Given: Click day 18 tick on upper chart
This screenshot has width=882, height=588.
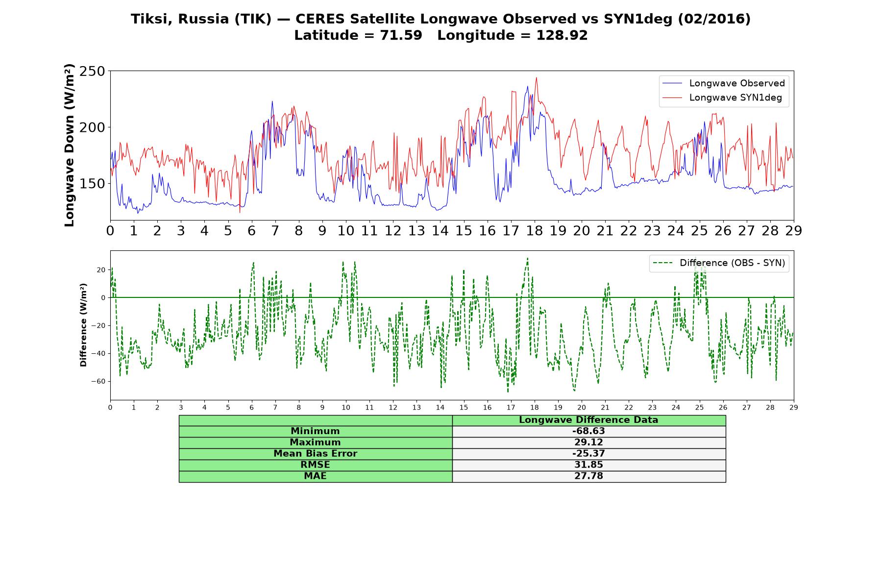Looking at the screenshot, I should (535, 231).
